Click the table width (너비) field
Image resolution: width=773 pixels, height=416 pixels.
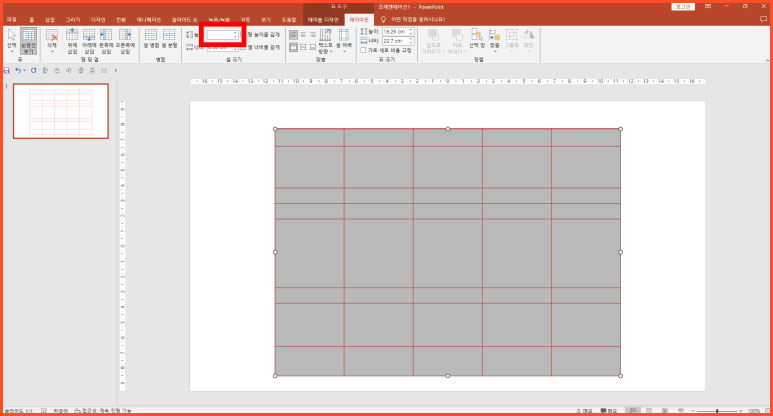tap(397, 41)
